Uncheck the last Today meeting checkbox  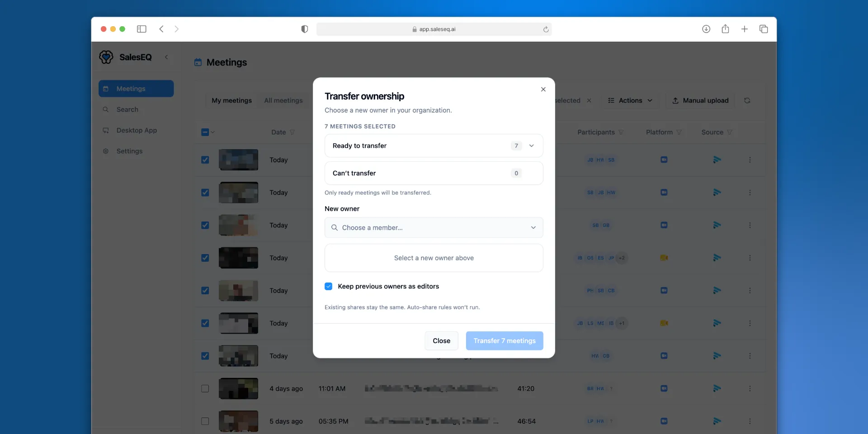(205, 356)
